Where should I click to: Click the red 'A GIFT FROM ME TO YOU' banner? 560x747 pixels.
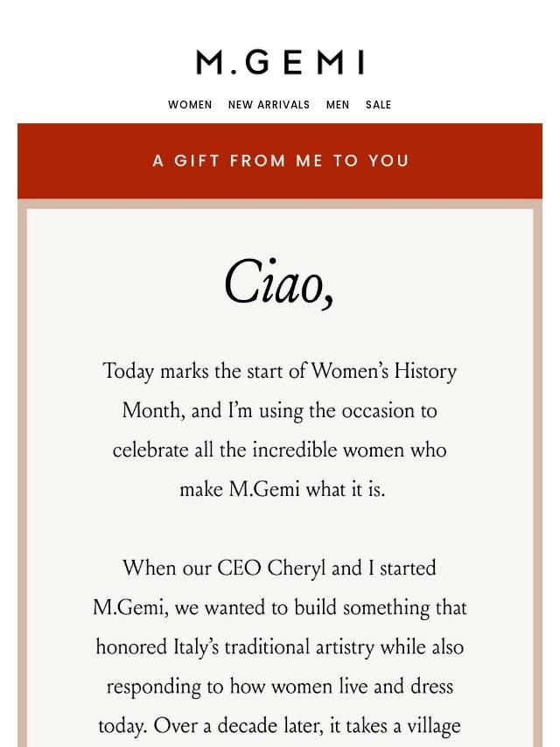[x=280, y=161]
